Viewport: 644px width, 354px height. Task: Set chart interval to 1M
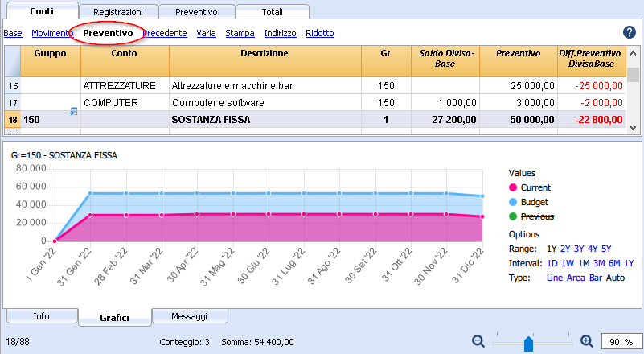pos(584,263)
